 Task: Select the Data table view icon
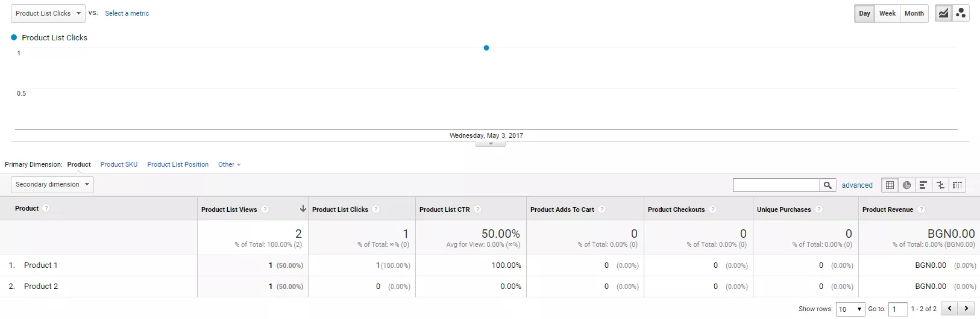pyautogui.click(x=890, y=185)
